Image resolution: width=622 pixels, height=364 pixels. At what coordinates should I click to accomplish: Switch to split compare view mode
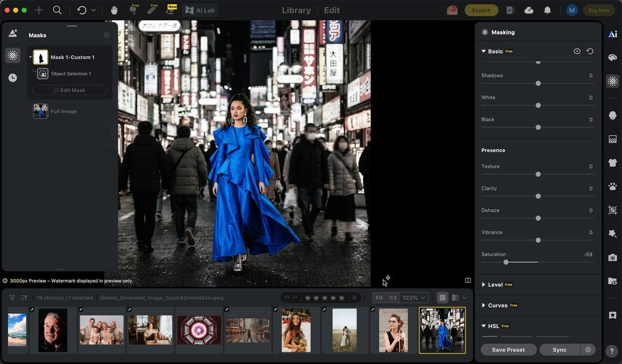point(455,298)
